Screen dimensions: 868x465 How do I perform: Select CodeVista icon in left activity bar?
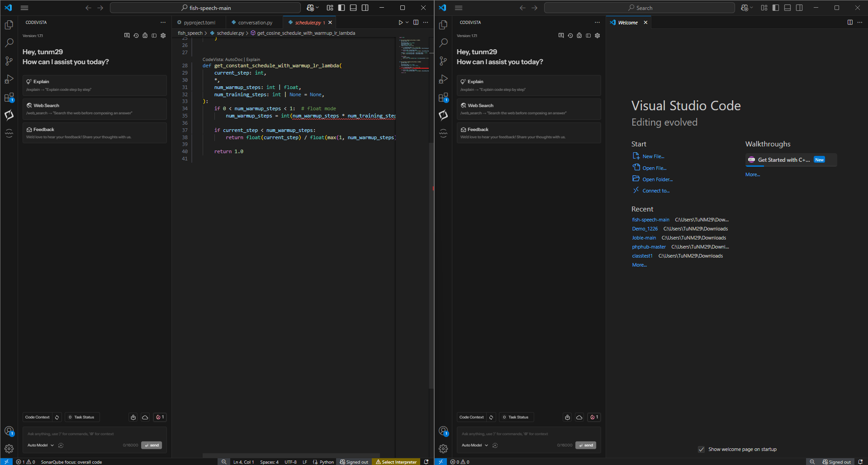tap(9, 115)
